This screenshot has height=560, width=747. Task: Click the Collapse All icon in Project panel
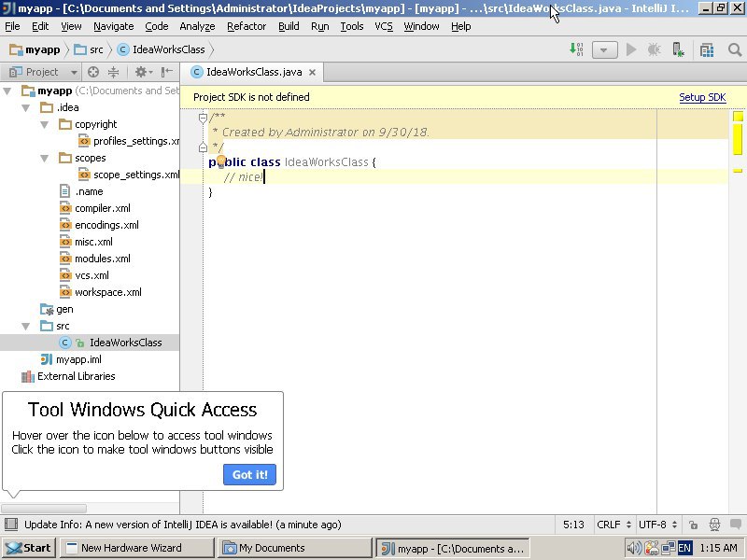click(x=113, y=72)
